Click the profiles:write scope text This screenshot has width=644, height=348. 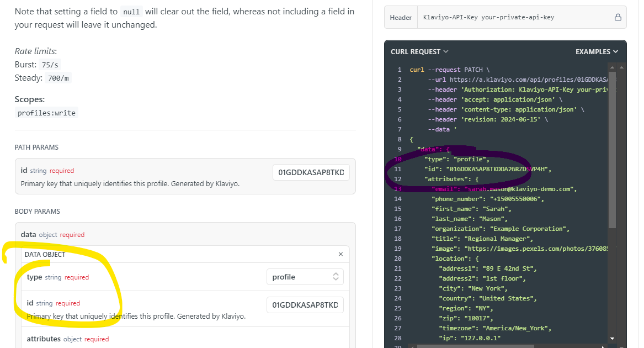[46, 113]
